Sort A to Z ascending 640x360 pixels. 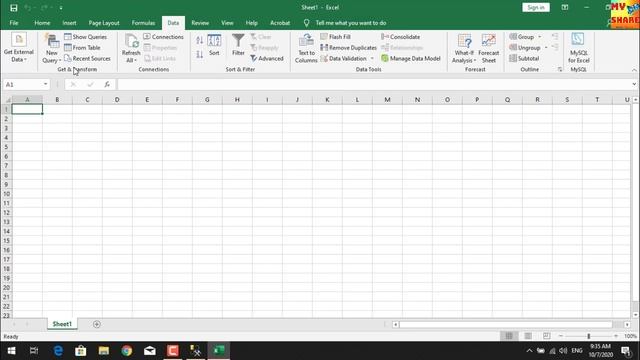[199, 40]
